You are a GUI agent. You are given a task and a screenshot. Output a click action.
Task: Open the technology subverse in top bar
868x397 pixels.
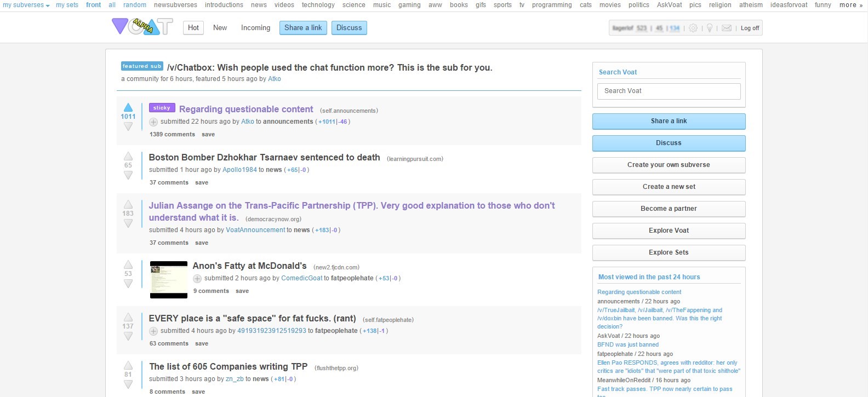tap(318, 5)
